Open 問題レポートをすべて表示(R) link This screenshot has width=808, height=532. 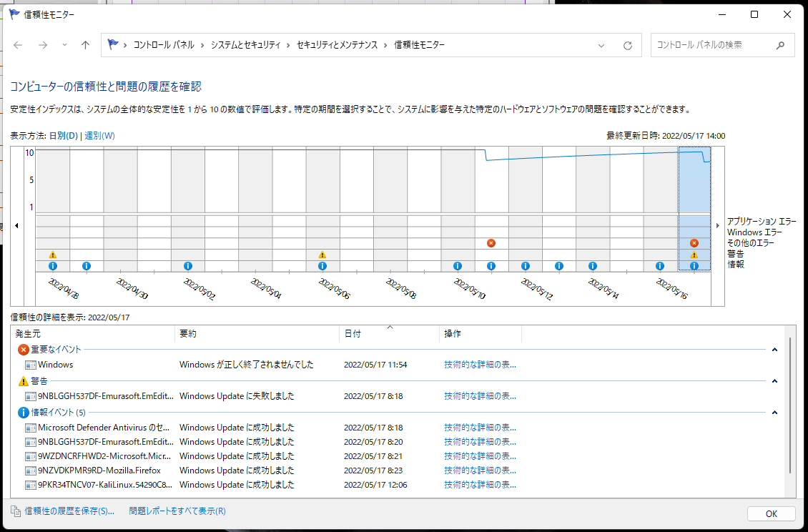point(177,511)
